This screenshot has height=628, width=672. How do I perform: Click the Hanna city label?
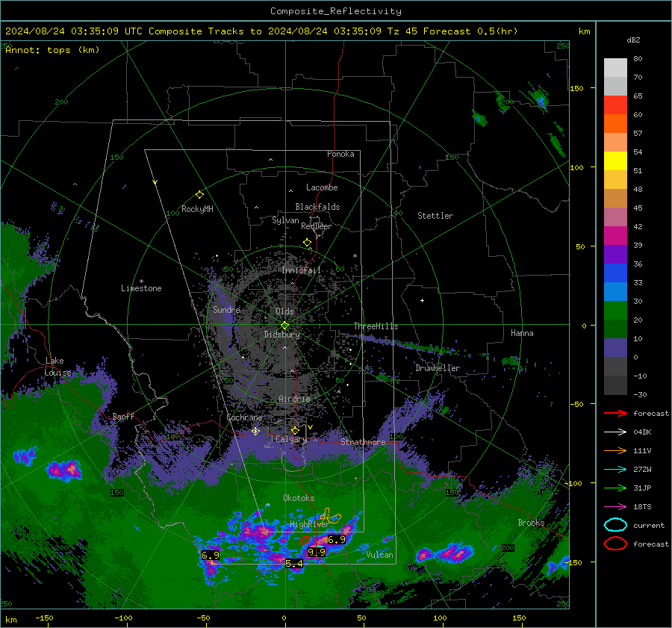coord(522,333)
